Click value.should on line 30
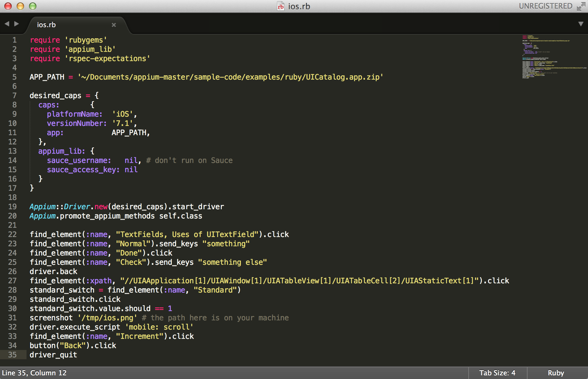The image size is (588, 379). tap(125, 309)
